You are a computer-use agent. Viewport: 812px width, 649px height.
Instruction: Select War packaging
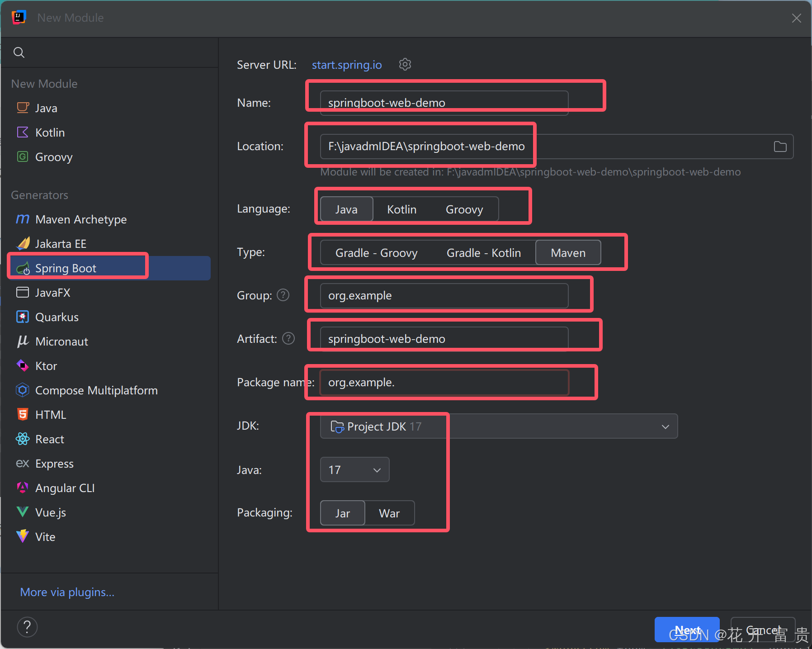(x=389, y=513)
